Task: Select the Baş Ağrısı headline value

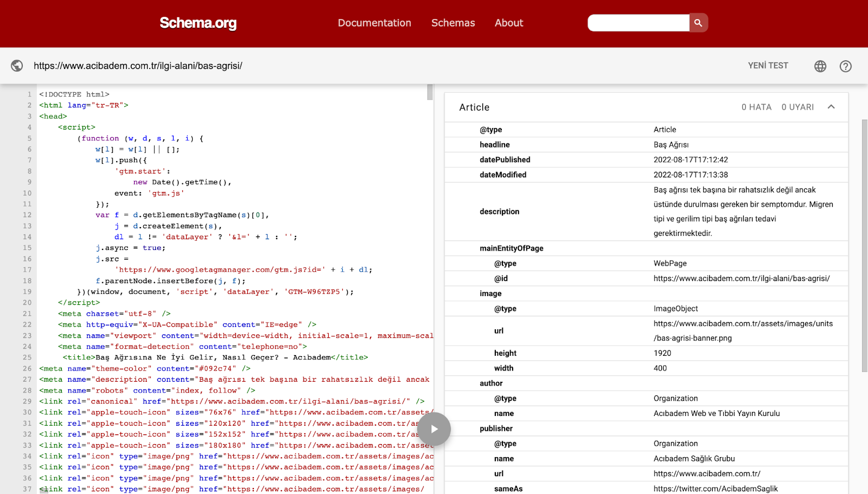Action: [x=671, y=145]
